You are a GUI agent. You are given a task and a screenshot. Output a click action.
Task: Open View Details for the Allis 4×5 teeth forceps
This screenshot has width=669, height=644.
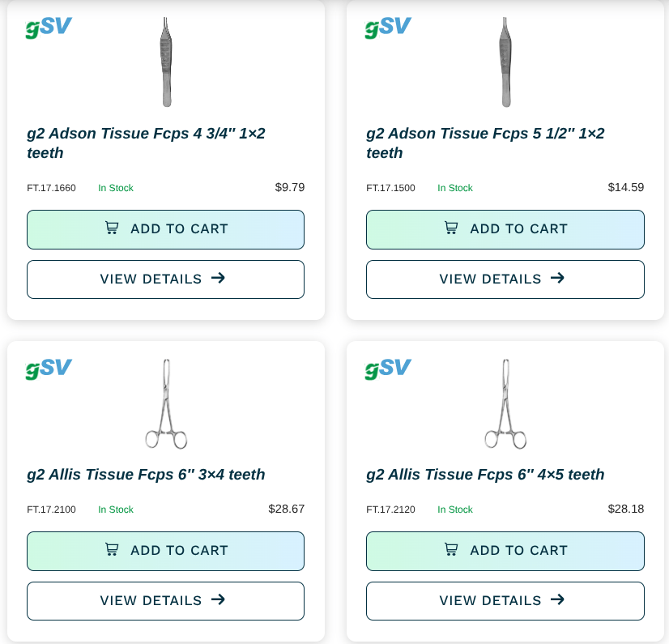tap(505, 600)
